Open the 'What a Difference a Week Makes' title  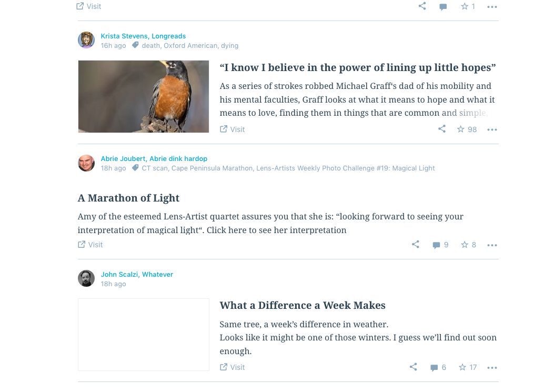point(303,305)
